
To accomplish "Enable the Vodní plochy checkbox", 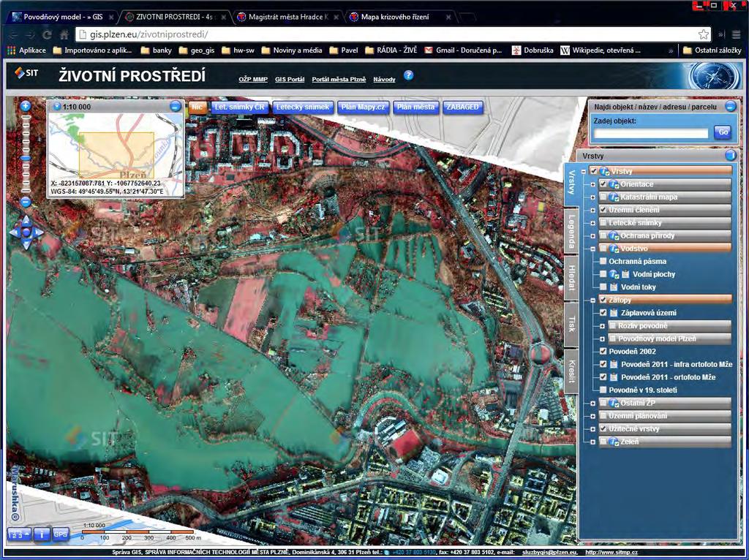I will click(x=603, y=274).
